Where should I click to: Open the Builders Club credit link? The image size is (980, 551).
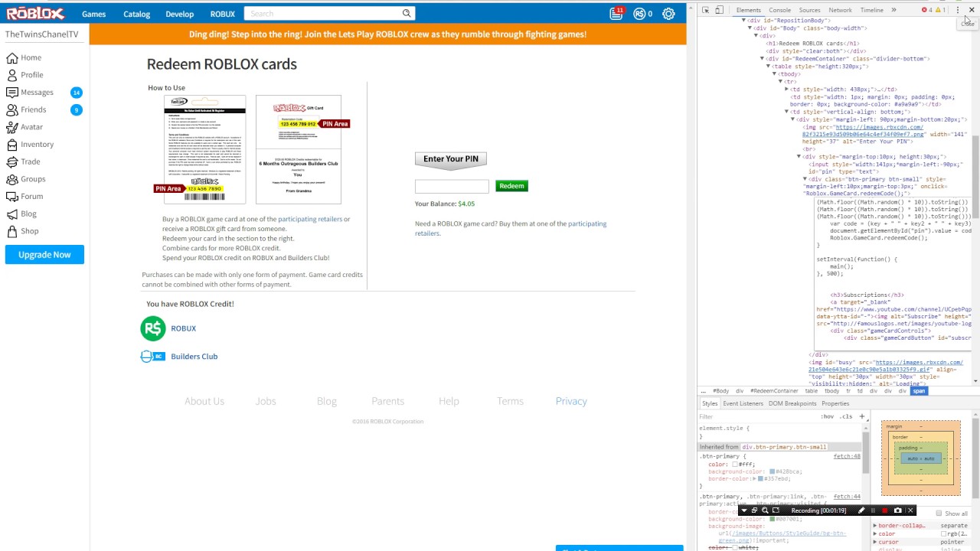click(194, 357)
